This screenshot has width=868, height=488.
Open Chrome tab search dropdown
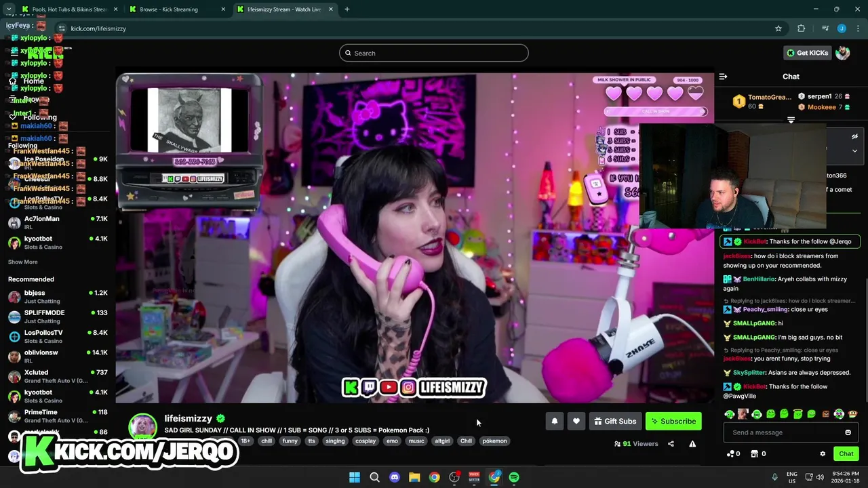click(9, 9)
